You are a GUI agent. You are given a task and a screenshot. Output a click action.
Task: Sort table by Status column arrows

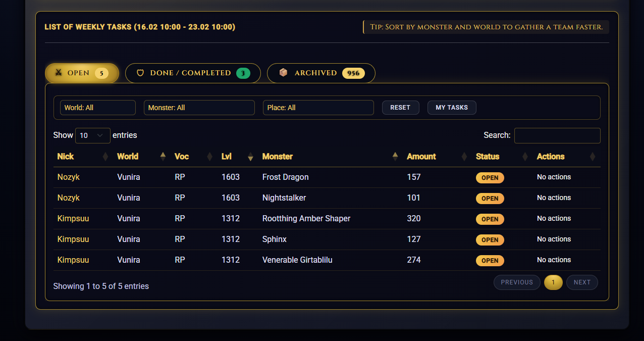(525, 157)
